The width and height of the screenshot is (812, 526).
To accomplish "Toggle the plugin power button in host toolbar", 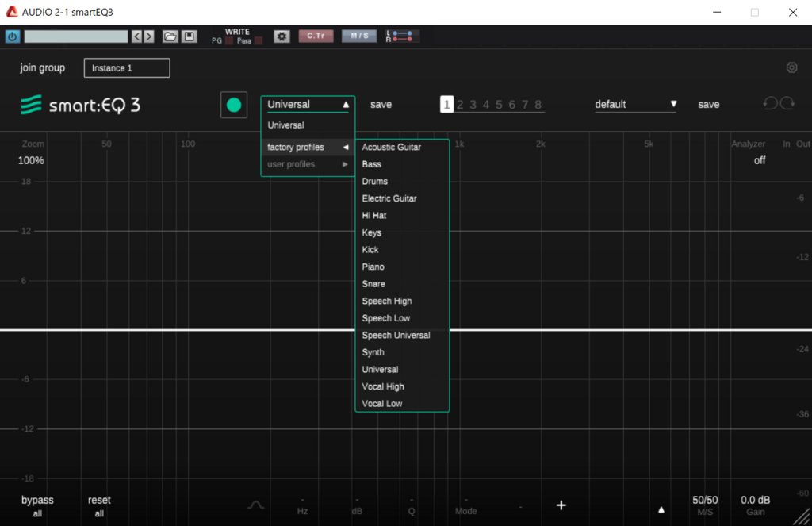I will [x=13, y=36].
